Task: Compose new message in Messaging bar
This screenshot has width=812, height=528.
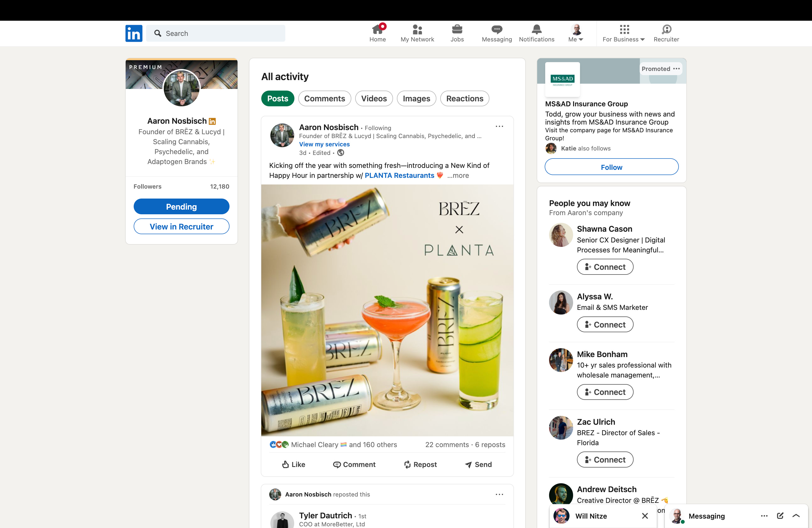Action: click(780, 516)
